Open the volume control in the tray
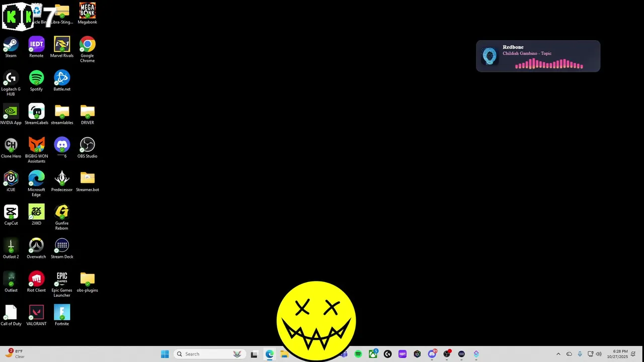Screen dimensions: 644x362 [x=599, y=354]
